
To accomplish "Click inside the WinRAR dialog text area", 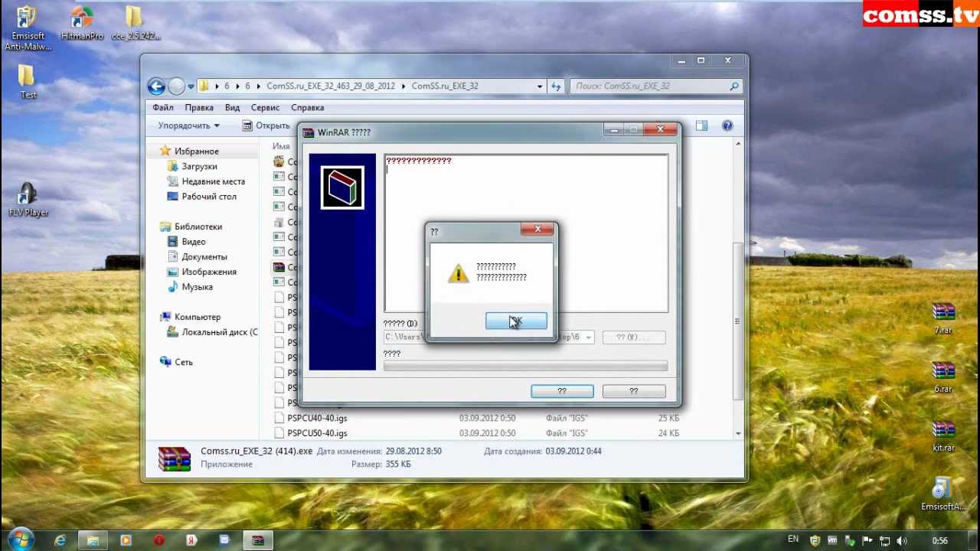I will tap(526, 233).
